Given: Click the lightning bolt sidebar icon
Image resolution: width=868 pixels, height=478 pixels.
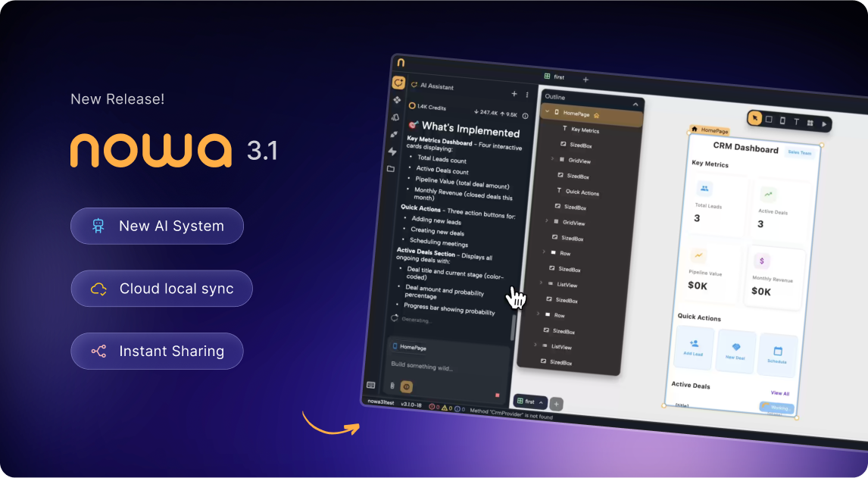Looking at the screenshot, I should coord(392,151).
